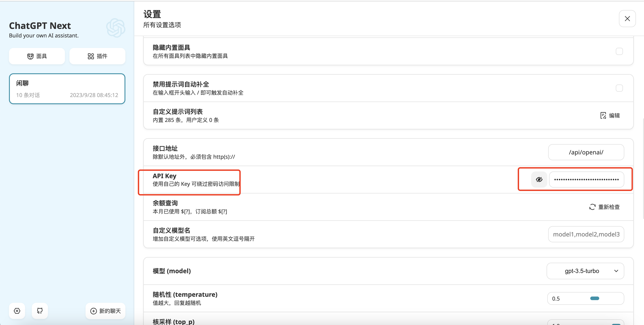Select the 闲聊 conversation card
The height and width of the screenshot is (325, 644).
pyautogui.click(x=67, y=89)
